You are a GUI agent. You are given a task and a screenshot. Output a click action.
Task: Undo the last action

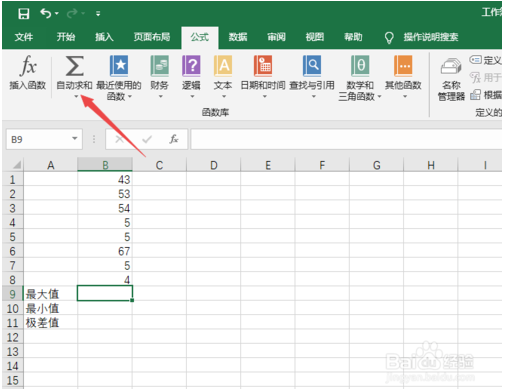tap(45, 13)
